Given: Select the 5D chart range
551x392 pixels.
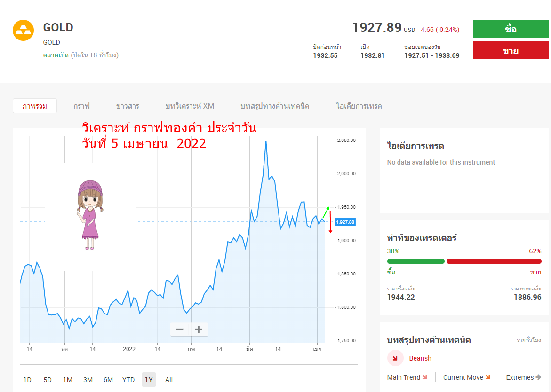Looking at the screenshot, I should pos(48,380).
